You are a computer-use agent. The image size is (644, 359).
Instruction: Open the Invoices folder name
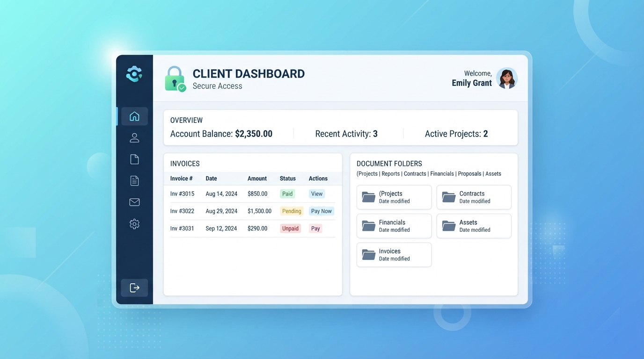click(390, 251)
